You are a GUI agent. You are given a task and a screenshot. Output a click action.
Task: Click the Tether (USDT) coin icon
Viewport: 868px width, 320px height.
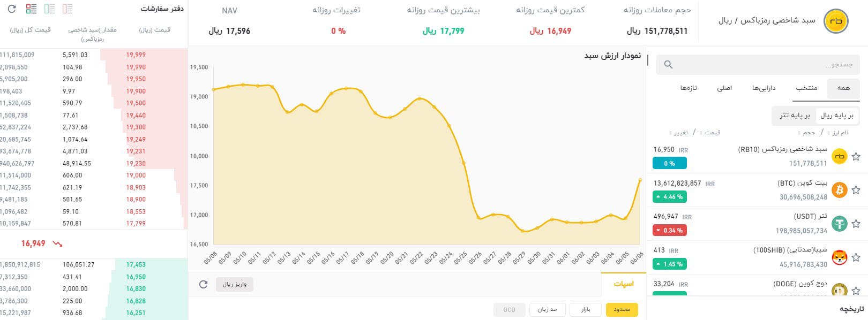pyautogui.click(x=839, y=224)
